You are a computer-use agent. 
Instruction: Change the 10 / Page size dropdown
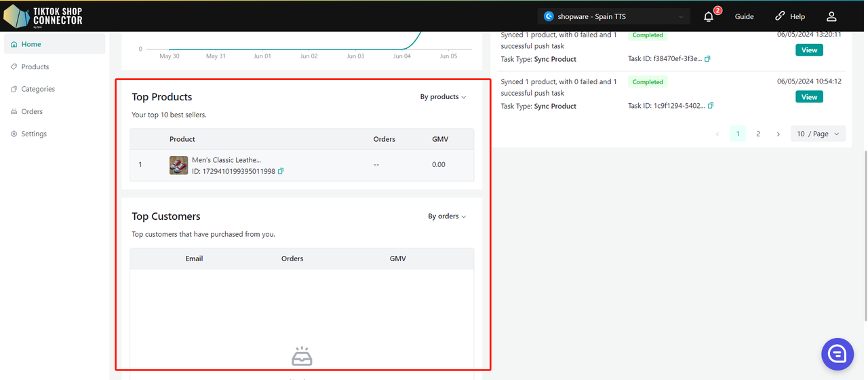(x=818, y=134)
